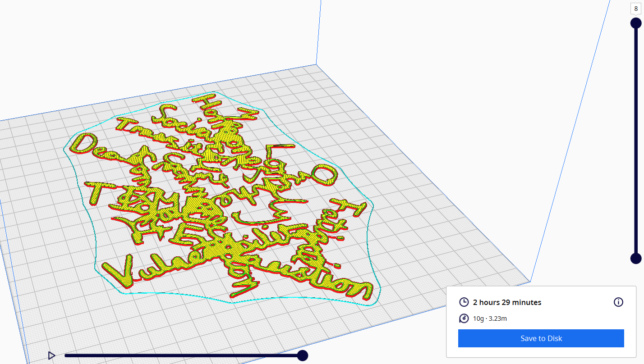Image resolution: width=644 pixels, height=364 pixels.
Task: Click the bottom layer slider handle
Action: (x=635, y=258)
